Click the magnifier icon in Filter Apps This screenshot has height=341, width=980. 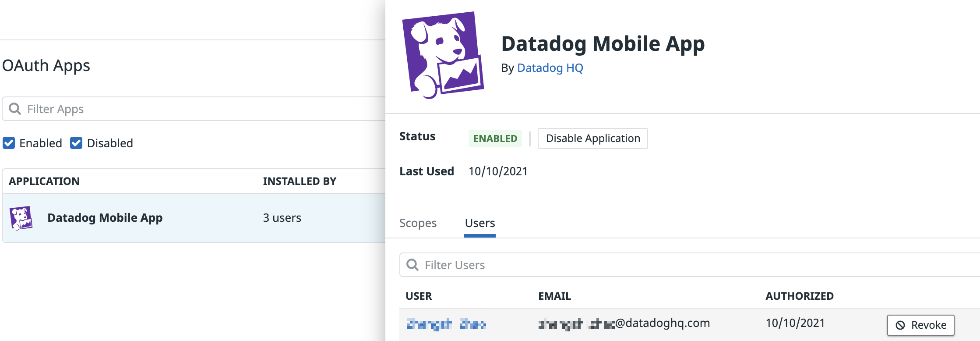click(x=15, y=109)
